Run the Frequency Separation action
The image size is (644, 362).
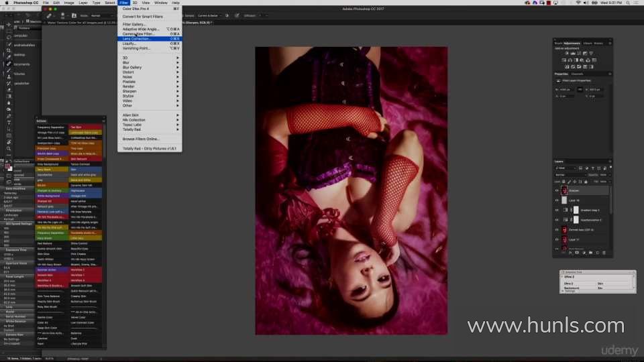click(x=51, y=127)
